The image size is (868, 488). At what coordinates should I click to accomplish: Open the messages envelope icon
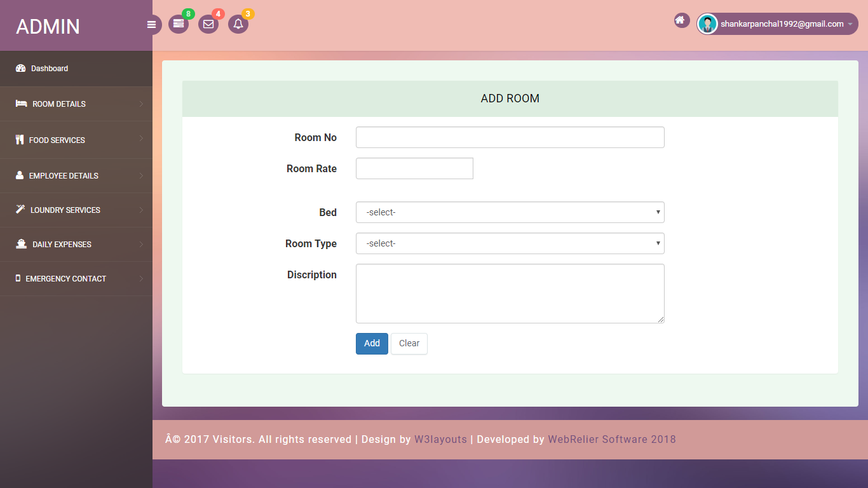pyautogui.click(x=208, y=24)
